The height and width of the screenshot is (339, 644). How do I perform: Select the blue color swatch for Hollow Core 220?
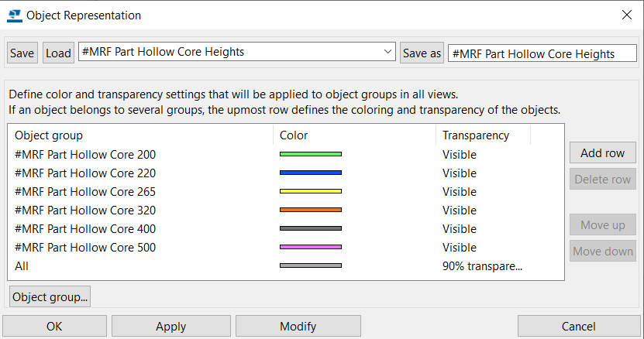pos(311,173)
